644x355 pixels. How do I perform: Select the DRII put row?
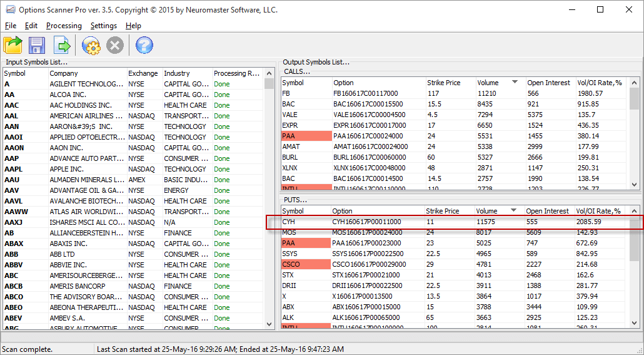click(455, 286)
